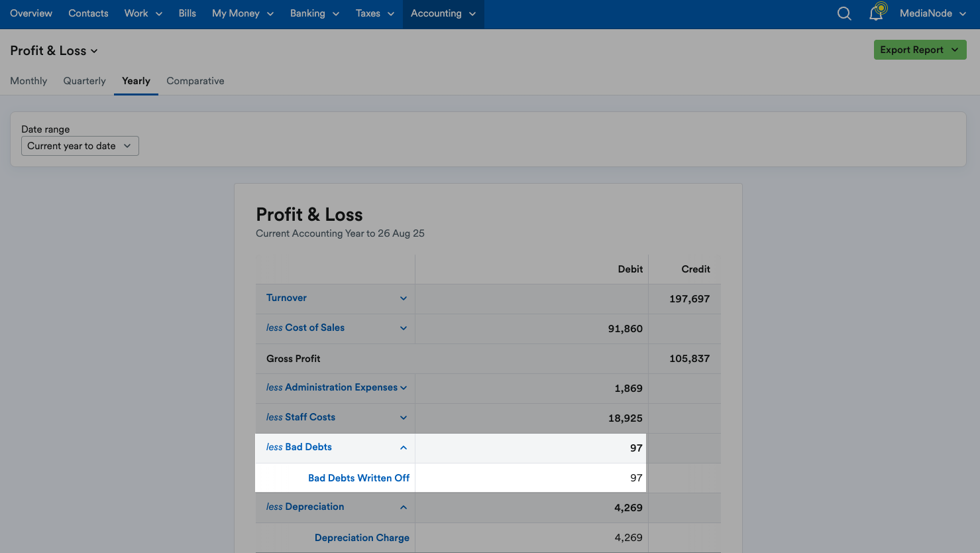Open the Bad Debts Written Off link
980x553 pixels.
click(x=359, y=478)
